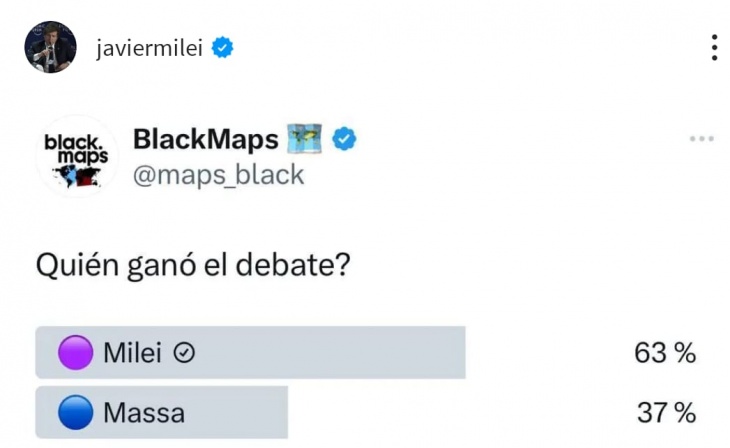730x448 pixels.
Task: Open javiermilei profile picture
Action: [50, 47]
